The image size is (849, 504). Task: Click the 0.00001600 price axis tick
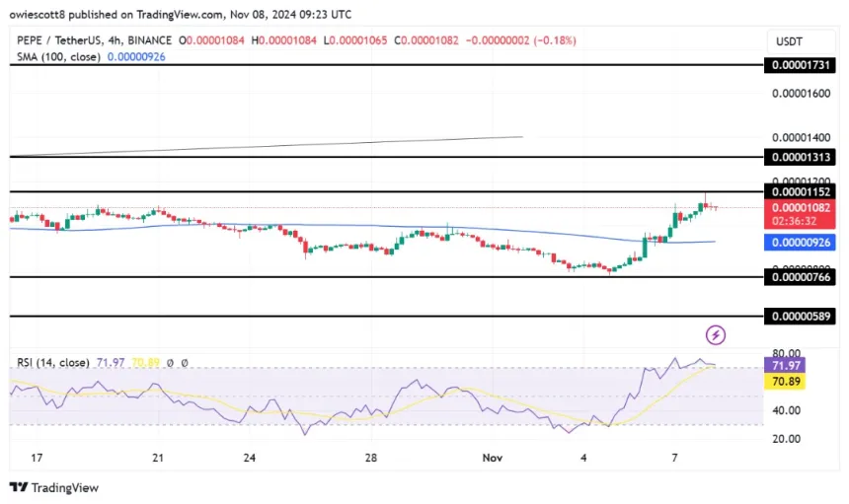(801, 93)
